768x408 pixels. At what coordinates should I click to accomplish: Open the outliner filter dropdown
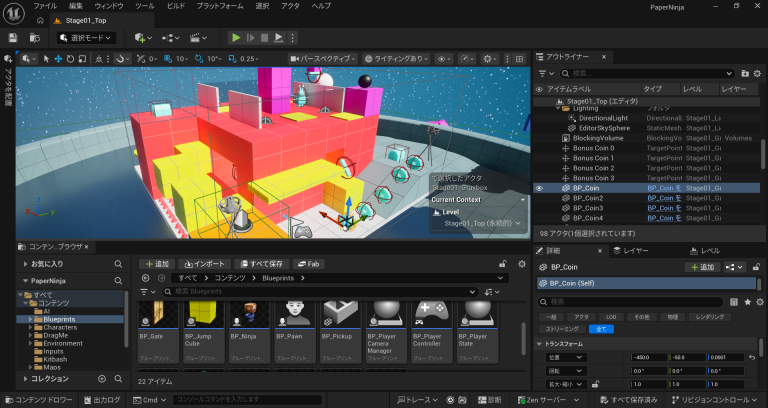click(x=546, y=73)
